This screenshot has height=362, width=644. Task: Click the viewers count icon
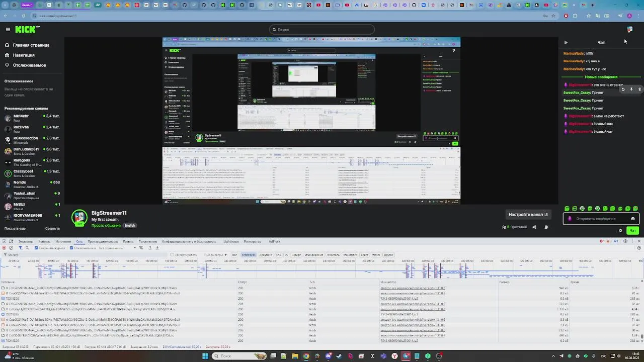click(504, 227)
